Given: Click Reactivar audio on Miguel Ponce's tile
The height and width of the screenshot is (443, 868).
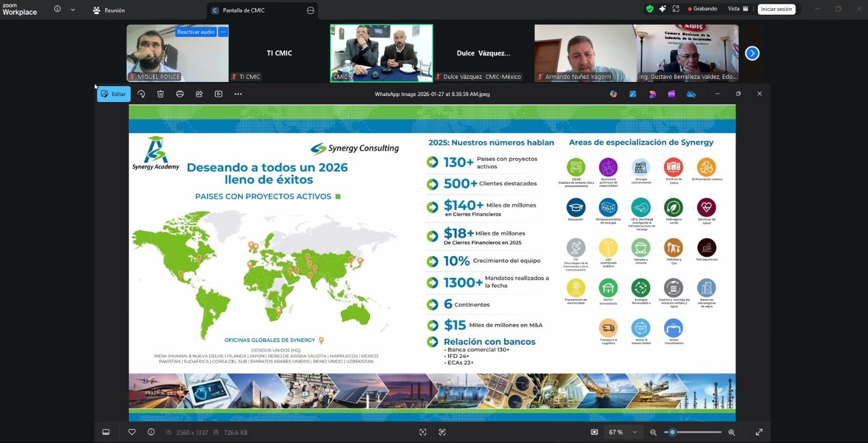Looking at the screenshot, I should (195, 32).
